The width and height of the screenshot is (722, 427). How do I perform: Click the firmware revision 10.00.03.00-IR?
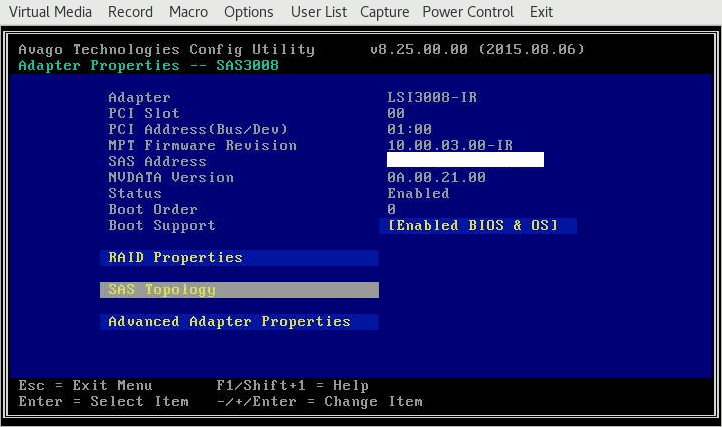tap(450, 146)
